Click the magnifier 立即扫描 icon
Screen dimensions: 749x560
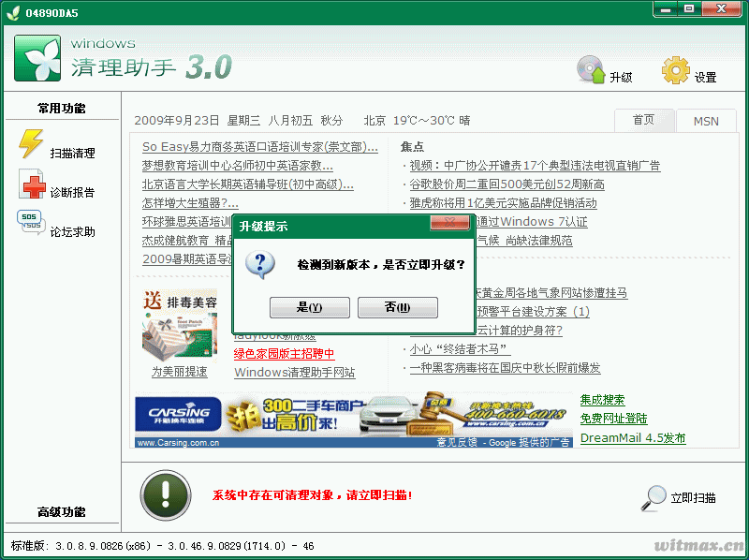point(653,498)
